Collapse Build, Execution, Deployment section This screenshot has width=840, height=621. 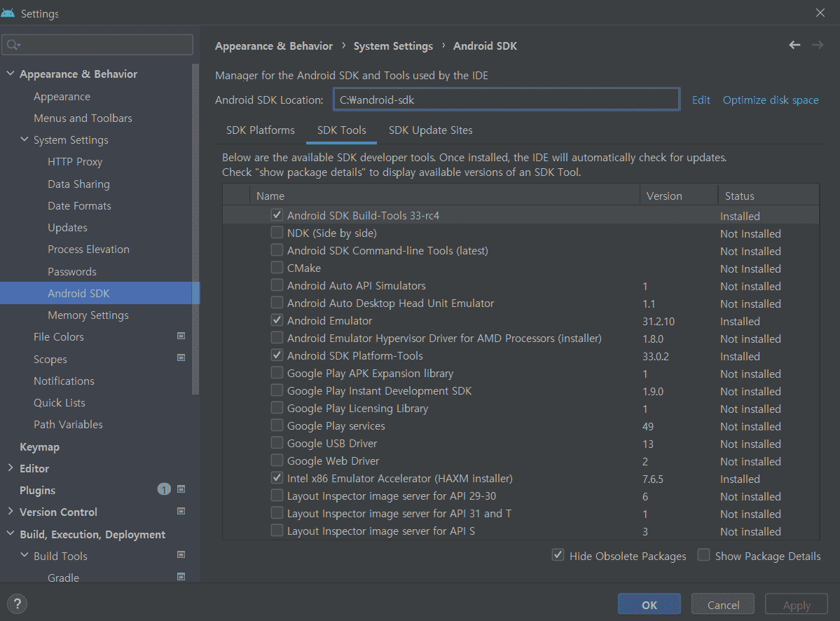[11, 533]
